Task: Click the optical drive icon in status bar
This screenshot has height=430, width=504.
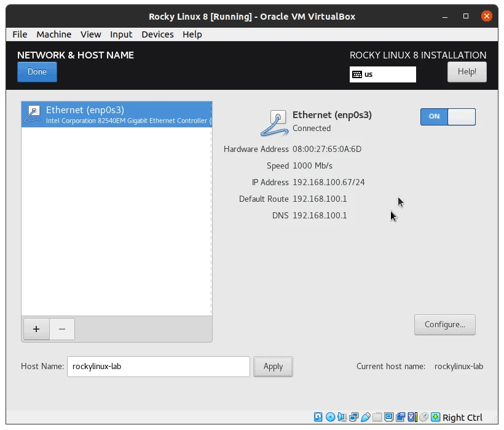Action: pos(331,417)
